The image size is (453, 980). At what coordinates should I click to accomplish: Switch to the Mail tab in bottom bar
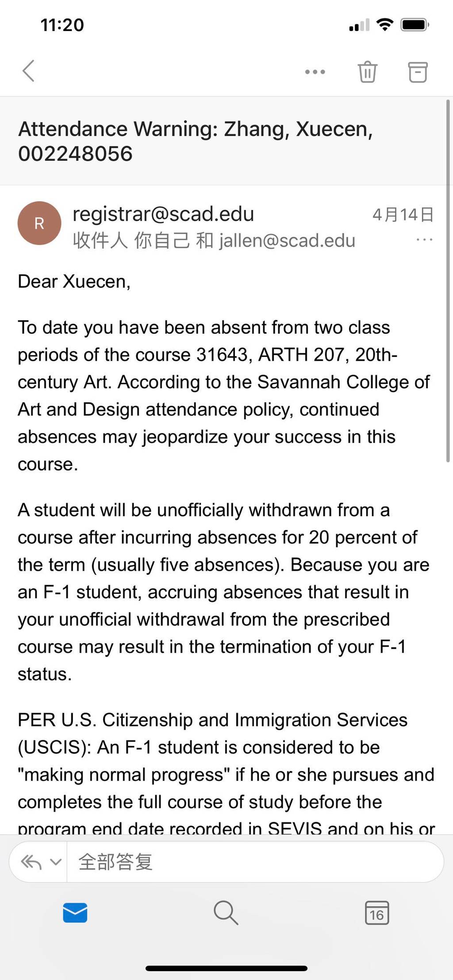point(75,912)
